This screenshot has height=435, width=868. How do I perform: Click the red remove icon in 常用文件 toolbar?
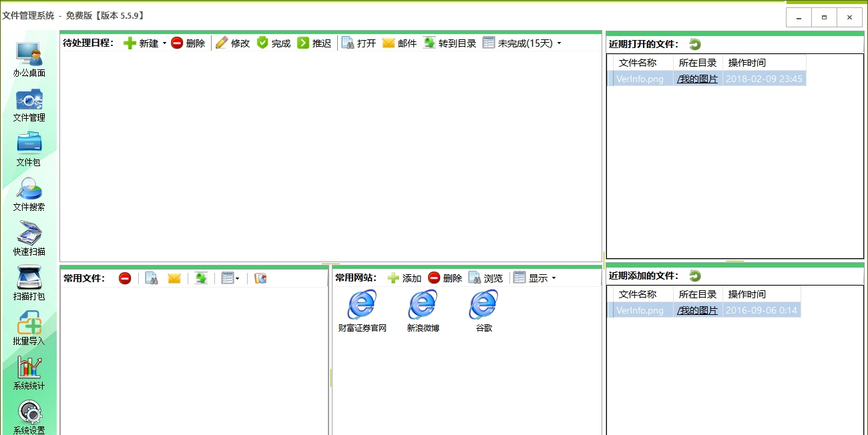pos(124,278)
